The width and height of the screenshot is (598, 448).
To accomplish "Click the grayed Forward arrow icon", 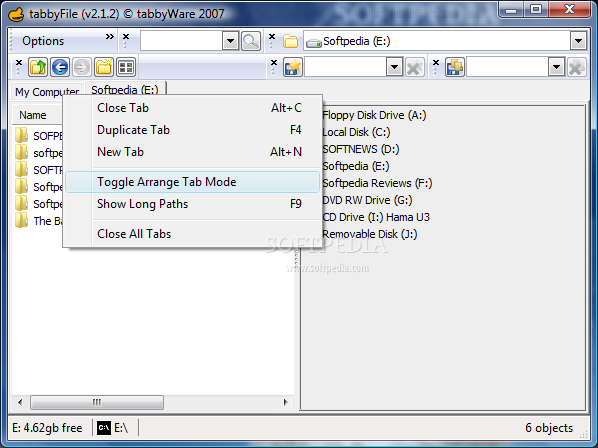I will coord(82,67).
